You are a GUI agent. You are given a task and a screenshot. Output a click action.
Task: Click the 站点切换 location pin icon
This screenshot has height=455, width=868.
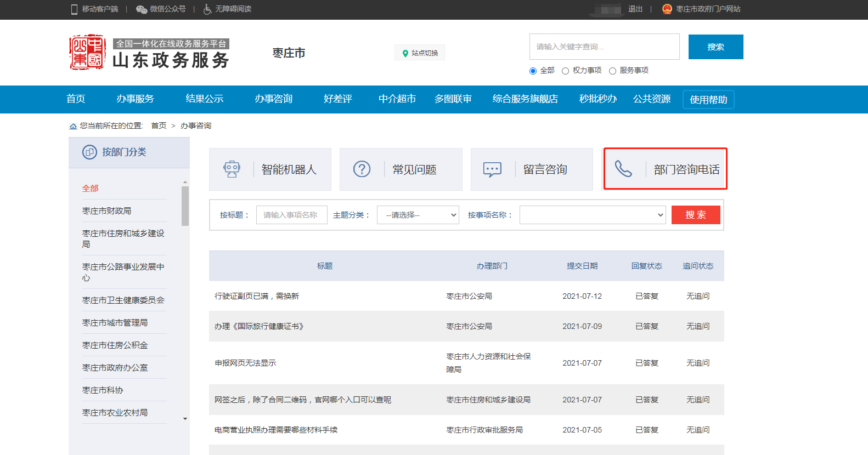(405, 53)
